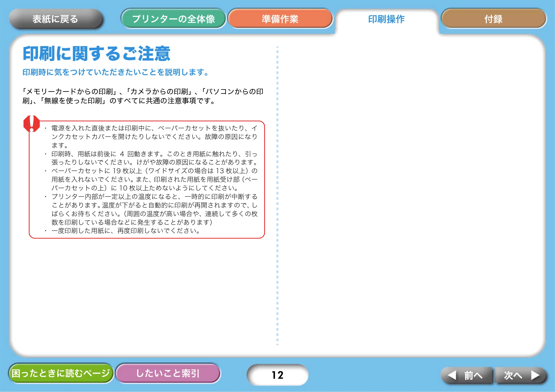Image resolution: width=555 pixels, height=392 pixels.
Task: Click the heading 印刷に関するご注意
Action: 96,54
